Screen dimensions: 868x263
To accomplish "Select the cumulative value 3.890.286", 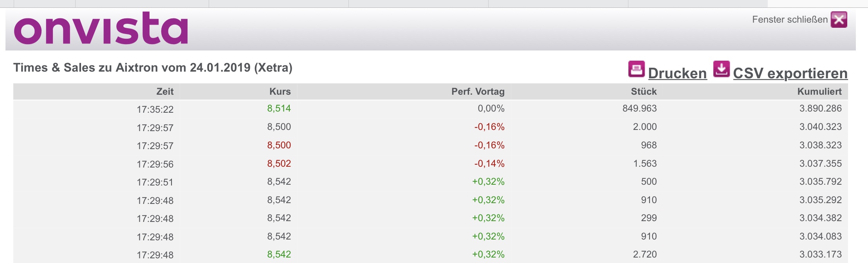I will (820, 108).
